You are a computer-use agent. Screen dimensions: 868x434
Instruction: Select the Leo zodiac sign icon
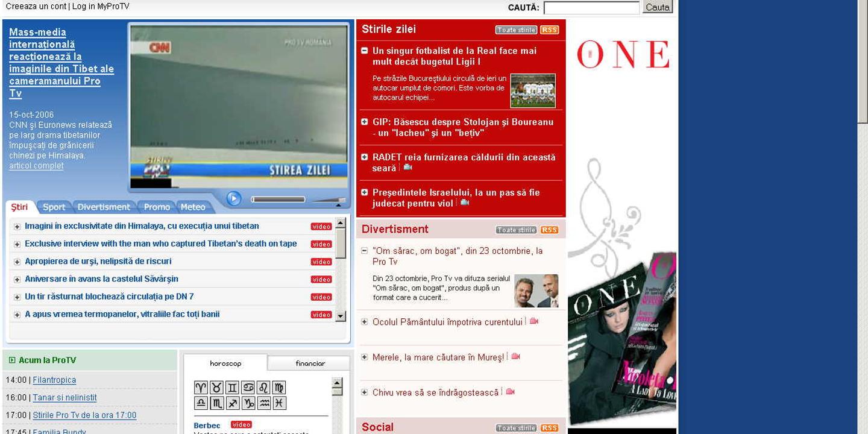[263, 388]
